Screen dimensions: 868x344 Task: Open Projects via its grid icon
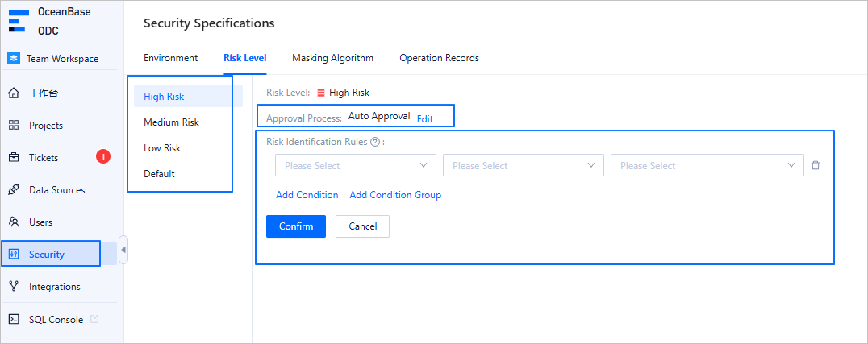pyautogui.click(x=14, y=126)
